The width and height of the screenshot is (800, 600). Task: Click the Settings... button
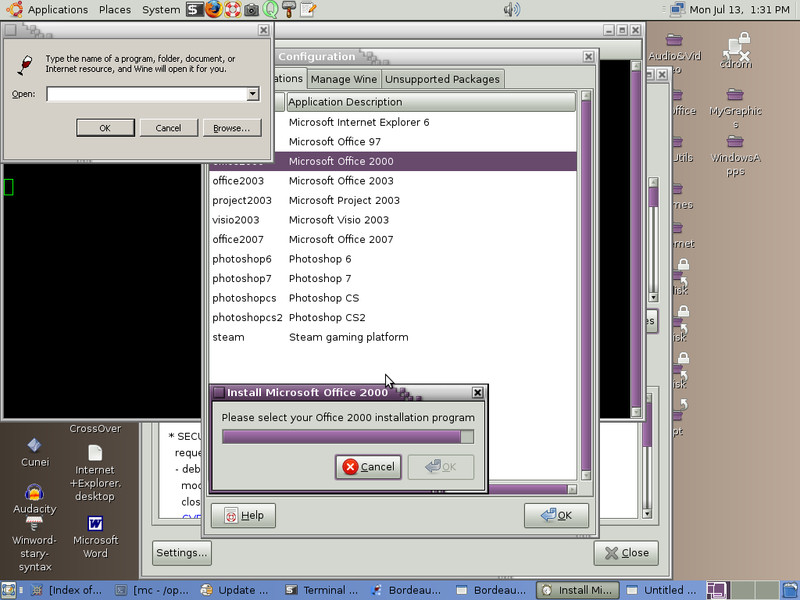pos(182,553)
